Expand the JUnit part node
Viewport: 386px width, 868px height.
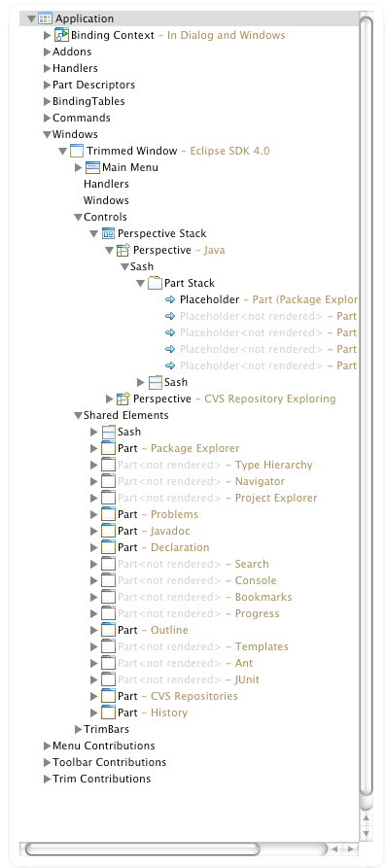93,679
